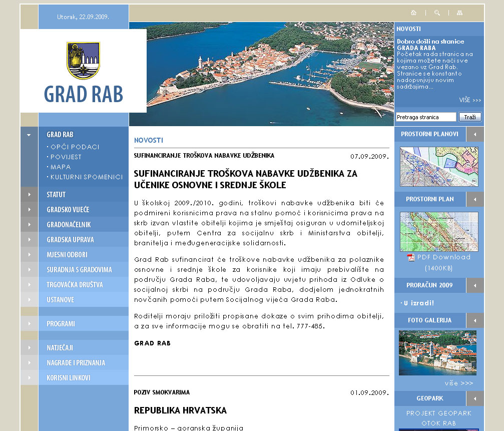504x431 pixels.
Task: Open the Foto galerija photo thumbnail
Action: [437, 352]
